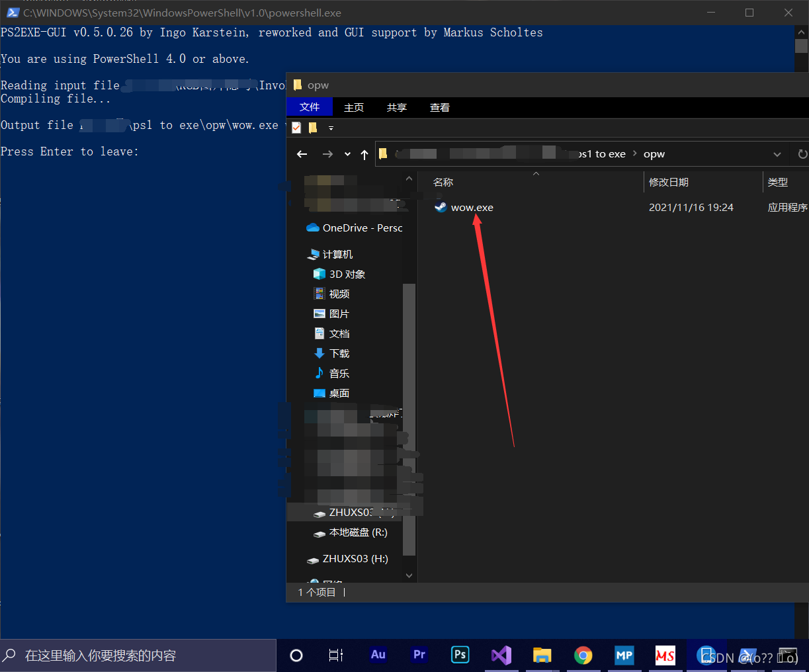809x672 pixels.
Task: Sort by 修改日期 column header
Action: [x=669, y=182]
